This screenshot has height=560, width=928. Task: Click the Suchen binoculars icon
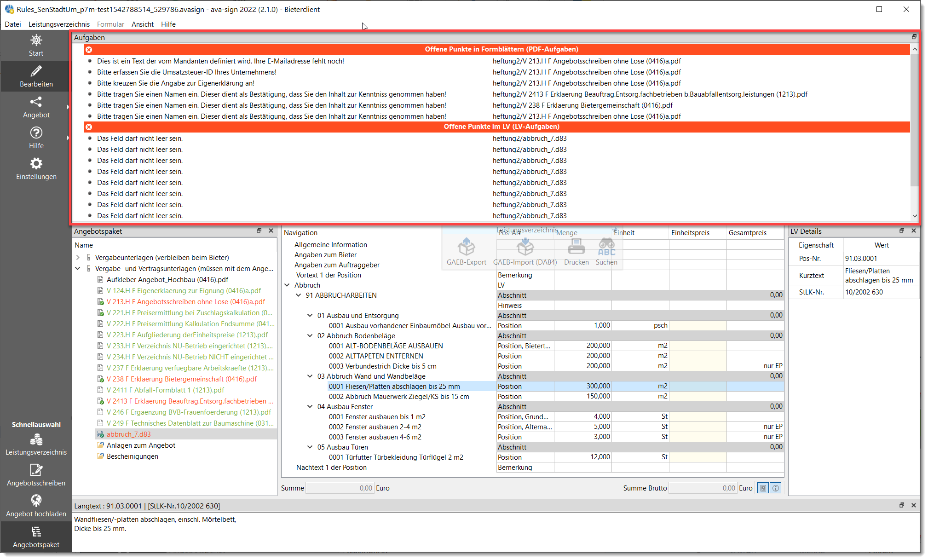606,247
